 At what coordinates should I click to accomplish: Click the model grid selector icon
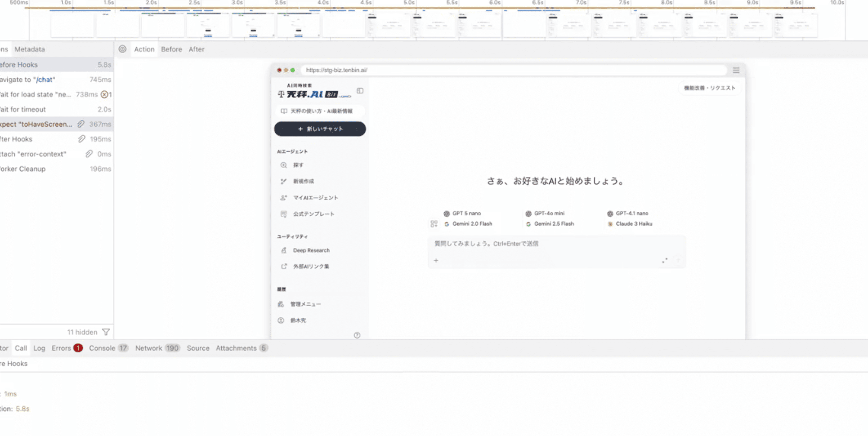pos(434,224)
